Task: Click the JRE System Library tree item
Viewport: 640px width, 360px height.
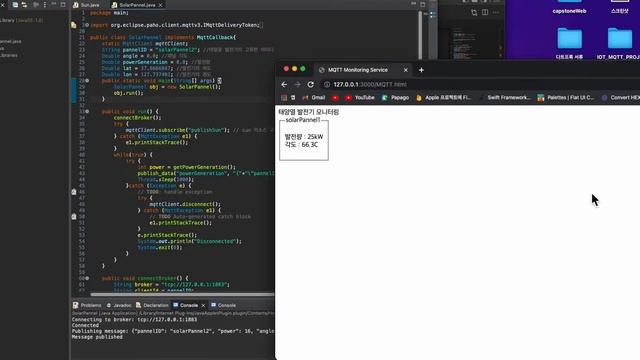Action: [21, 20]
